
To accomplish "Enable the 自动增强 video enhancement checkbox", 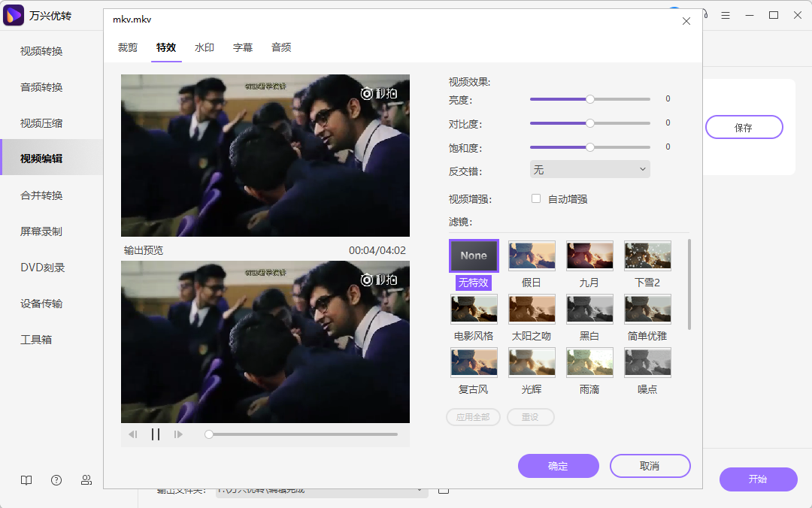I will pos(536,198).
